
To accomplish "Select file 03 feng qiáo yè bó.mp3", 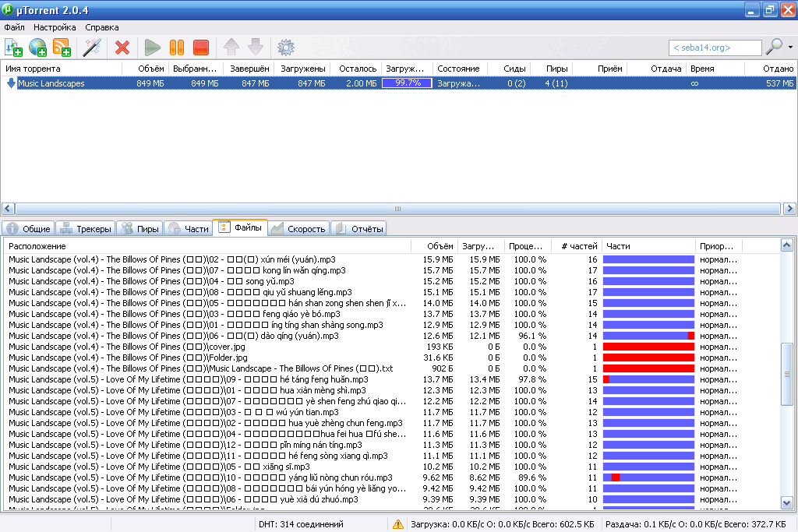I will tap(392, 314).
